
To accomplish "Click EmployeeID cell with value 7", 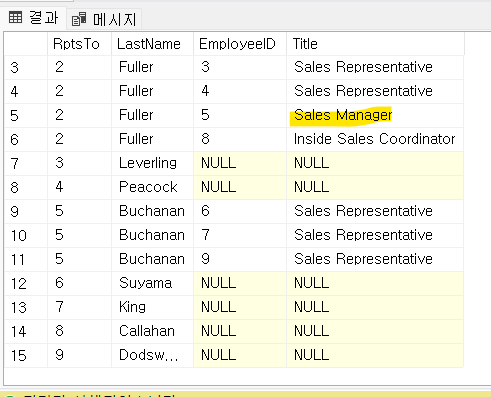I will click(240, 235).
